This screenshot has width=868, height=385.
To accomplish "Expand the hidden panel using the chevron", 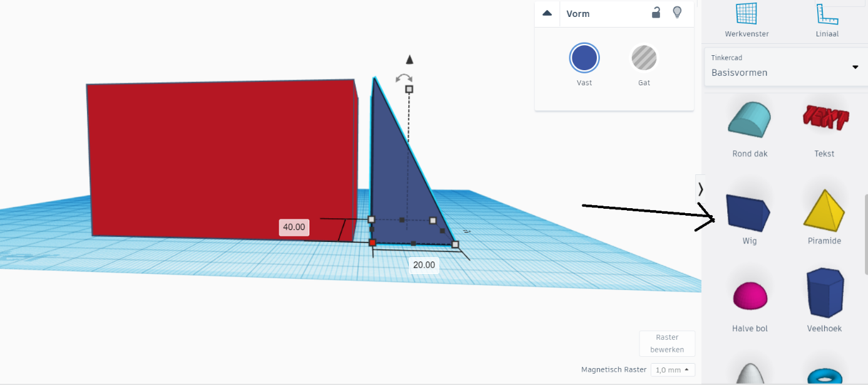I will (x=700, y=188).
